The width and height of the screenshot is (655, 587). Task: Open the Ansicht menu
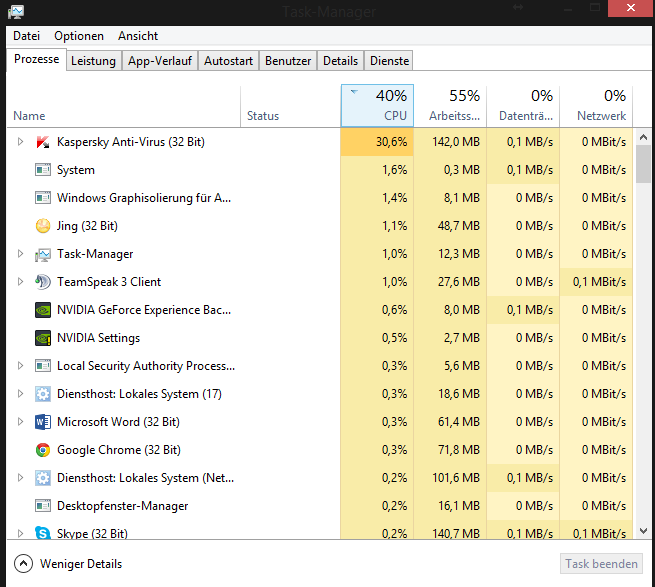138,36
